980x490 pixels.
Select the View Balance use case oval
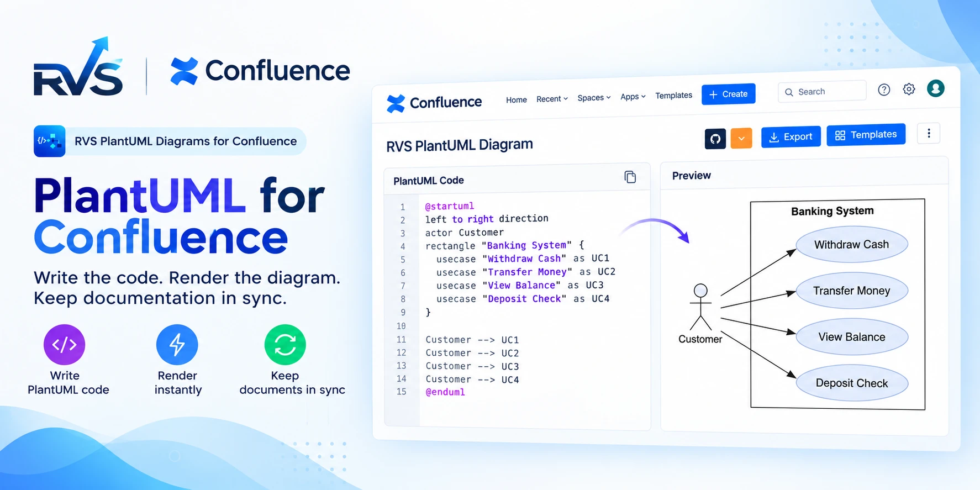tap(851, 337)
